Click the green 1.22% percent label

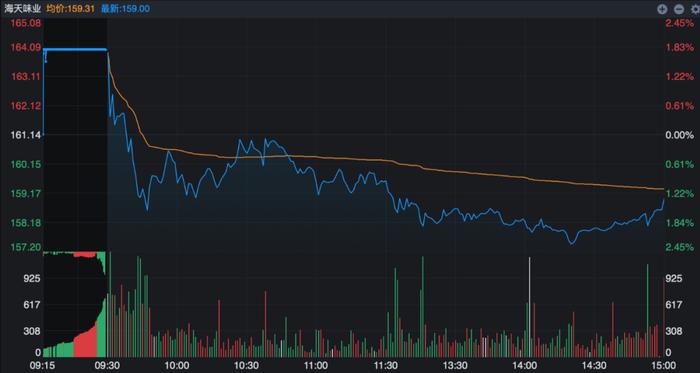[680, 194]
